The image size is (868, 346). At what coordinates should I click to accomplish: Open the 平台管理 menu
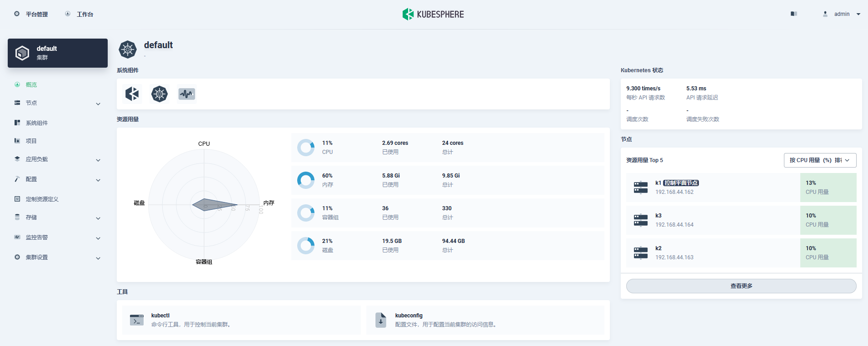[x=37, y=14]
